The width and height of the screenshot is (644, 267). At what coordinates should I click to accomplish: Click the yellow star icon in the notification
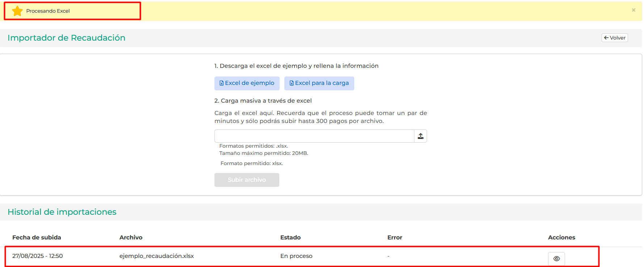click(x=17, y=11)
